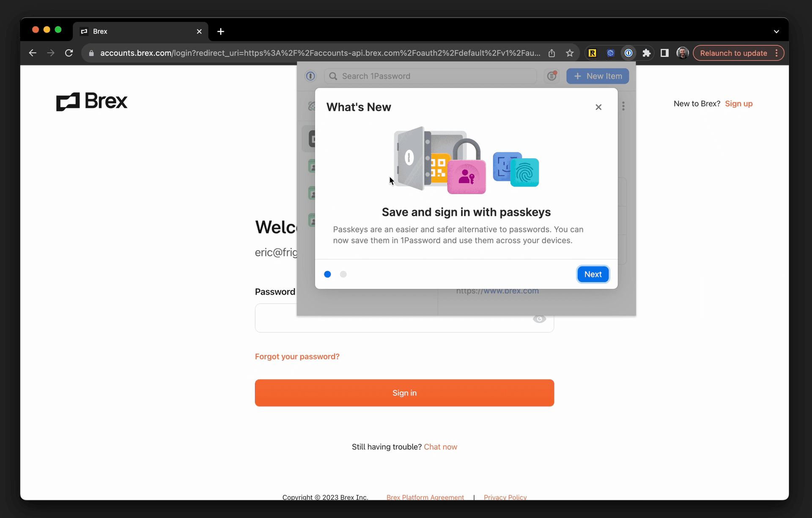The width and height of the screenshot is (812, 518).
Task: Click the second pagination dot indicator
Action: pos(343,274)
